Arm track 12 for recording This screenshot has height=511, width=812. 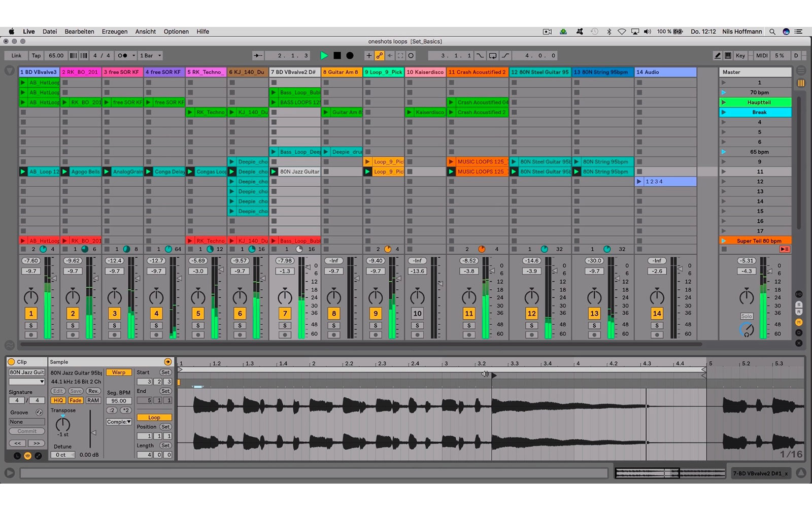pyautogui.click(x=531, y=335)
